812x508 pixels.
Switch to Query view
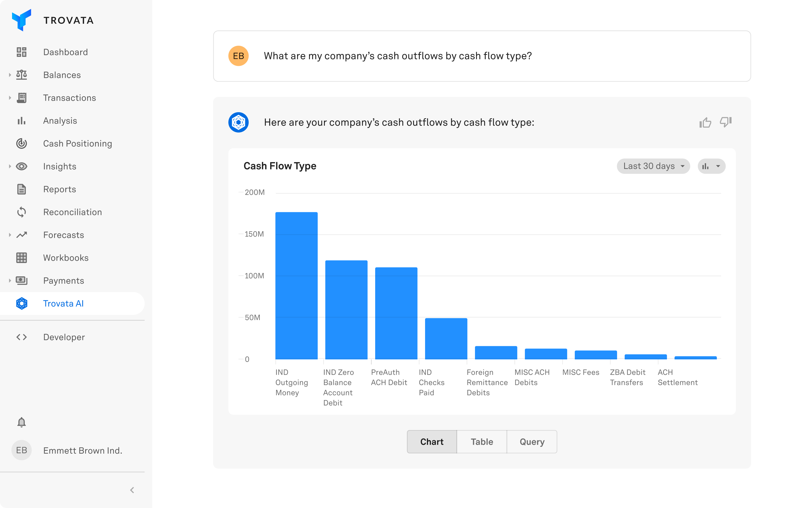point(532,442)
